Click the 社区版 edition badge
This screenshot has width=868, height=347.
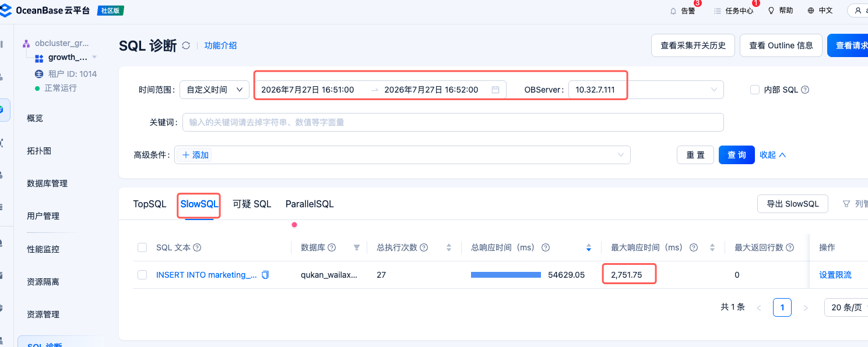click(110, 10)
